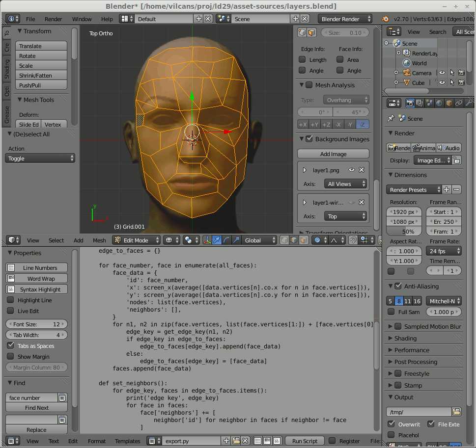Toggle snap during transform magnet icon

(353, 240)
